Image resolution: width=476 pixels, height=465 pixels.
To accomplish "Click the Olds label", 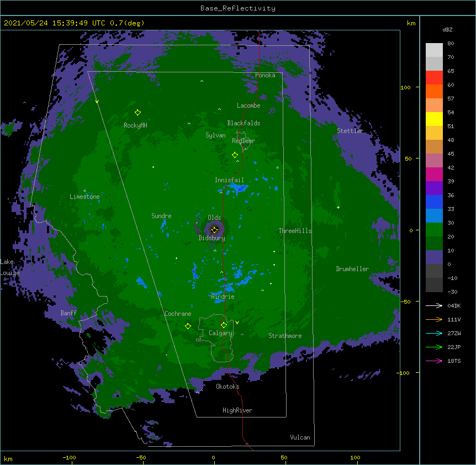I will [214, 218].
